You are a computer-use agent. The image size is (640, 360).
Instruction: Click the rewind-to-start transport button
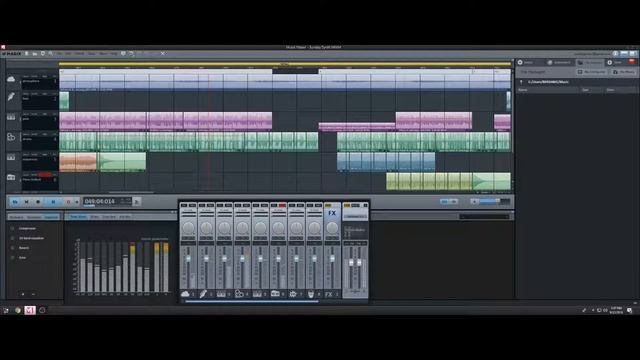[x=27, y=202]
